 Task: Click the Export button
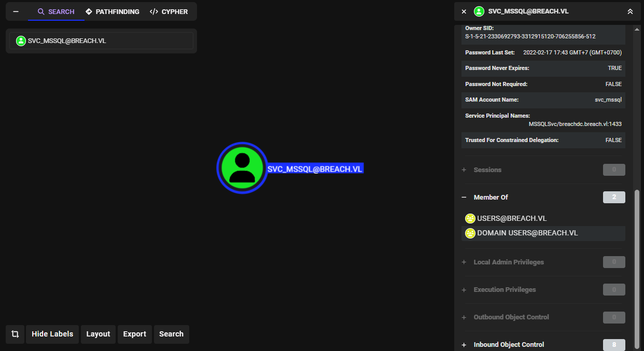pyautogui.click(x=135, y=334)
